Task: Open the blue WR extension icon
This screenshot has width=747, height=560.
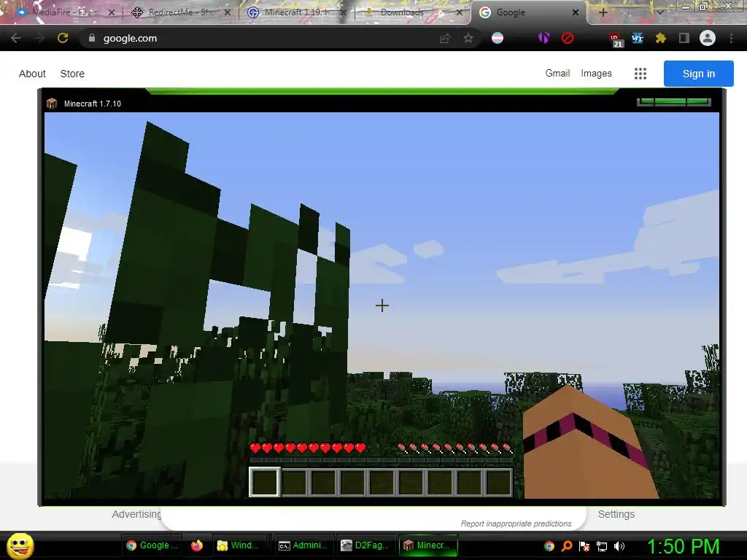Action: (638, 38)
